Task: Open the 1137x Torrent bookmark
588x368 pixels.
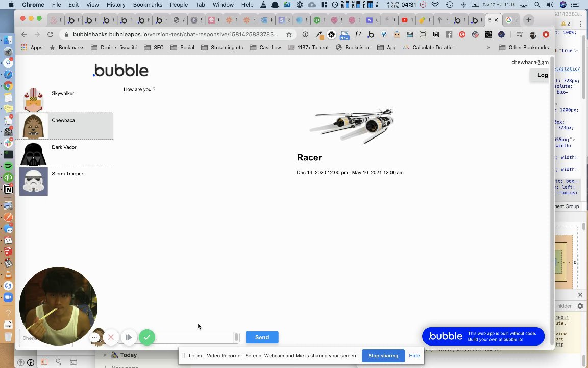Action: (308, 48)
